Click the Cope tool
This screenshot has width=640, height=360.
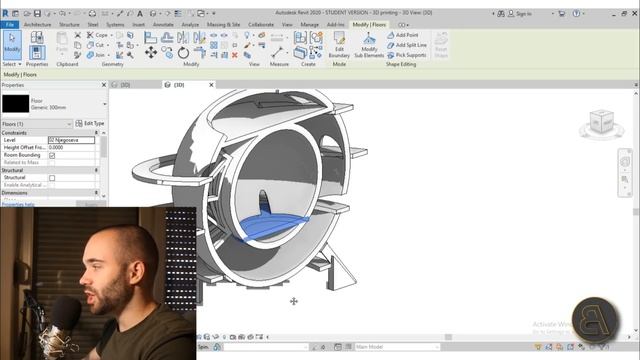(x=97, y=35)
